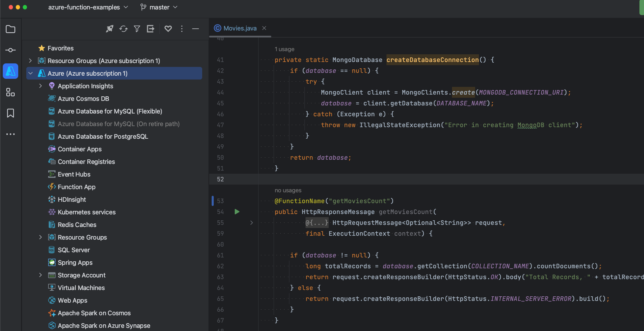Image resolution: width=644 pixels, height=331 pixels.
Task: Open the subscription filter funnel icon
Action: pos(137,29)
